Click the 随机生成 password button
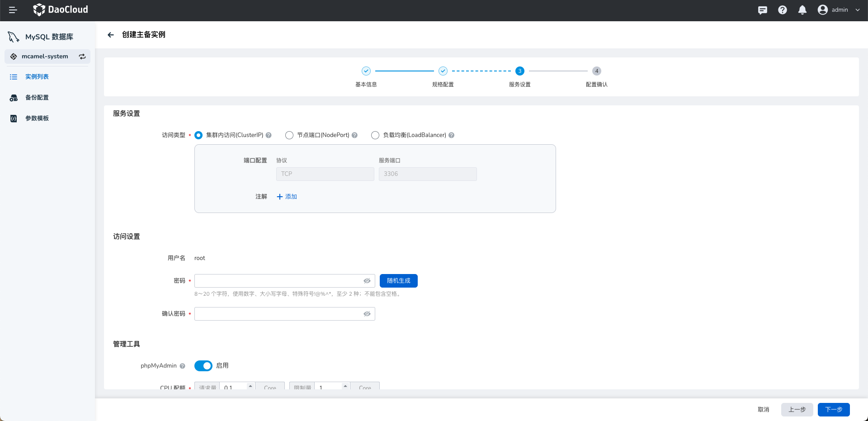The width and height of the screenshot is (868, 421). click(398, 281)
